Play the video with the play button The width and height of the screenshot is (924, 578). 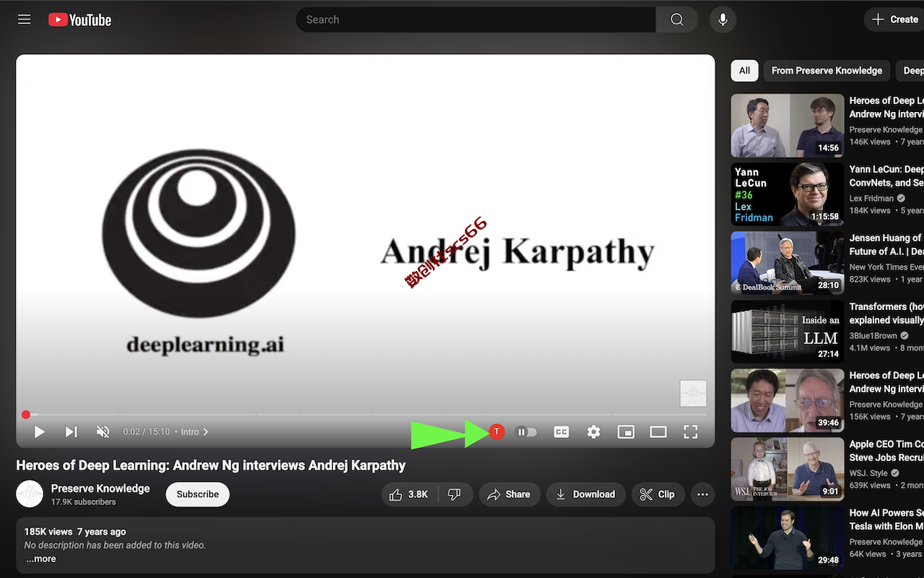coord(40,432)
